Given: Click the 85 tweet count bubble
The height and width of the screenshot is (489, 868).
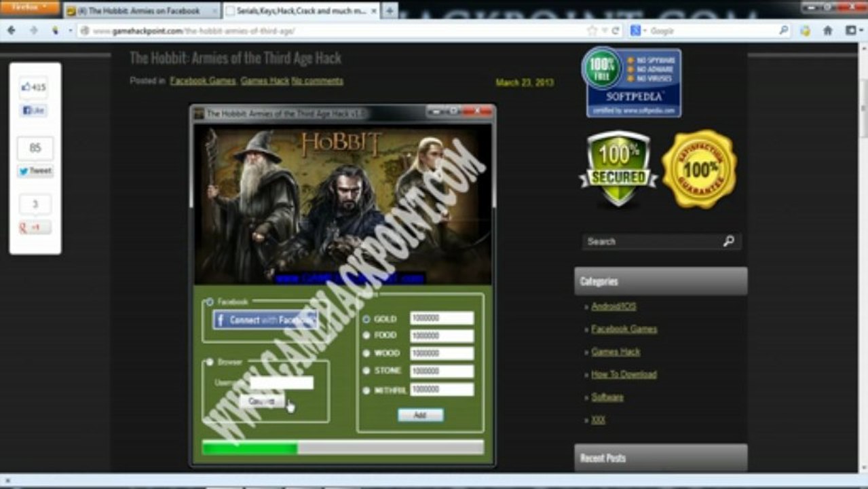Looking at the screenshot, I should click(x=35, y=148).
